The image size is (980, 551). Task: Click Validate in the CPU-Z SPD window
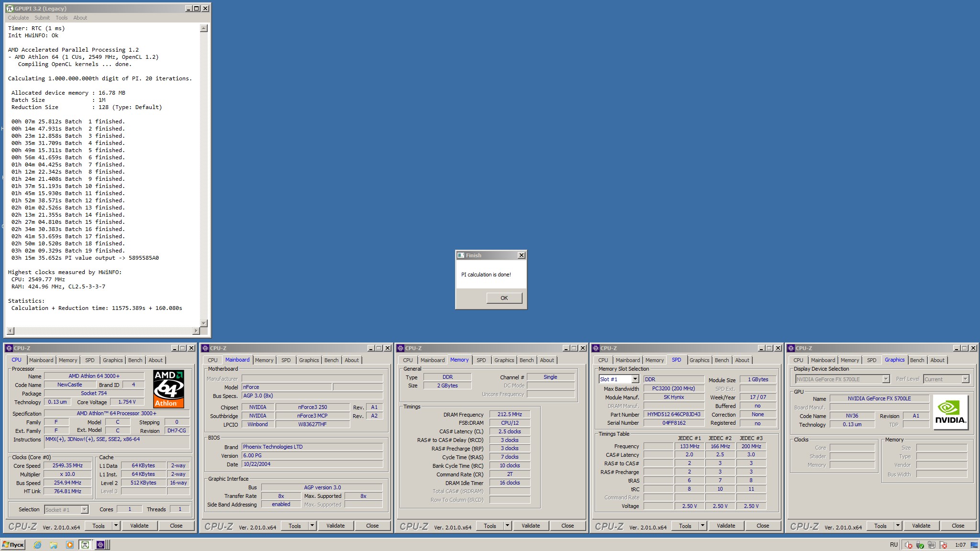726,526
